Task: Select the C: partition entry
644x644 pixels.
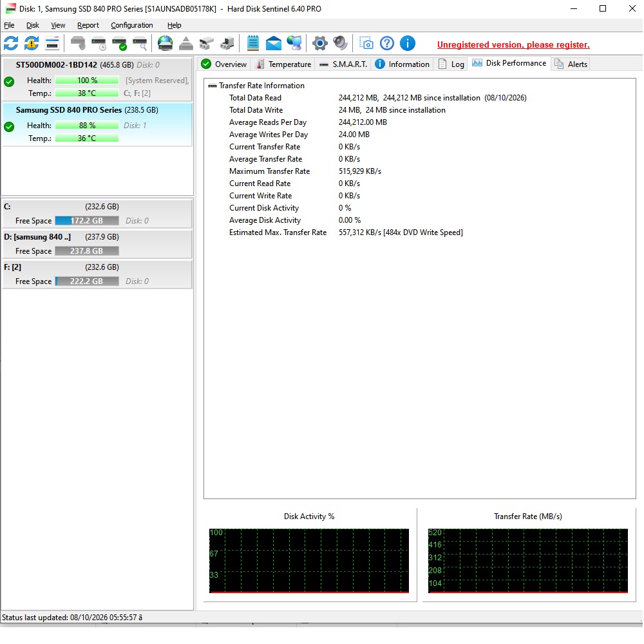Action: (97, 213)
